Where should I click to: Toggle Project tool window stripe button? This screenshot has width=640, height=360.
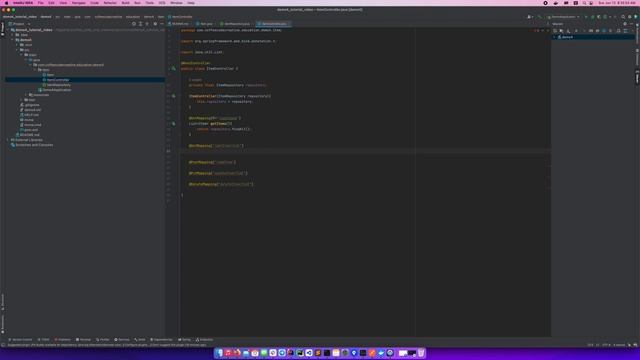pos(2,29)
